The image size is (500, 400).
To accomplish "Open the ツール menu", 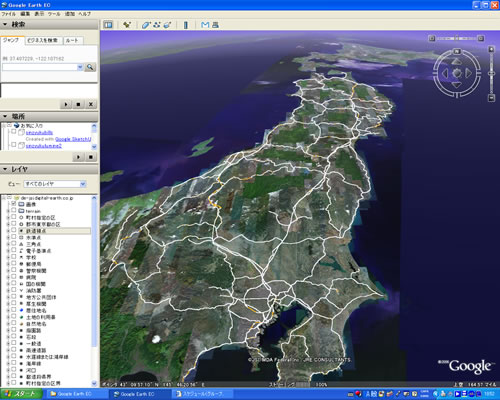I will click(54, 14).
